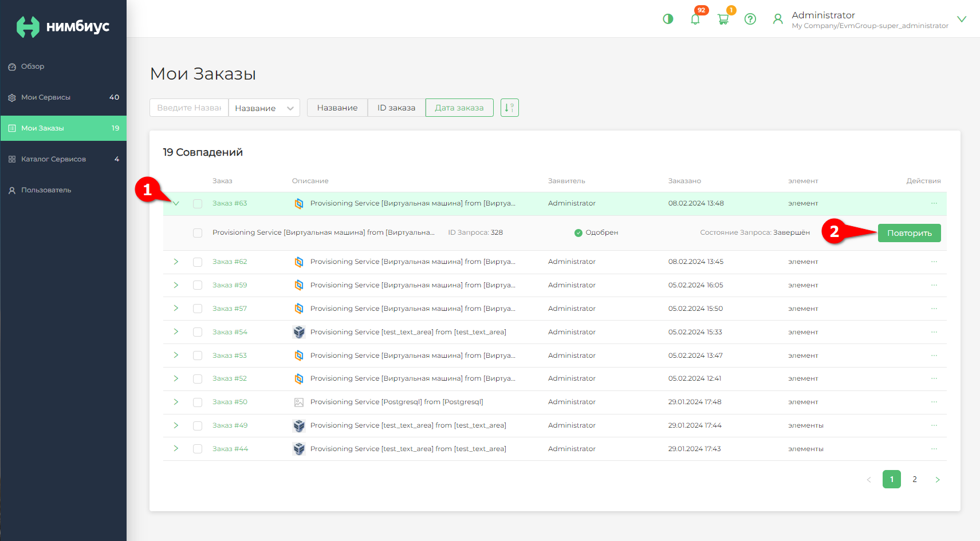Click the cube icon of order #49

299,425
